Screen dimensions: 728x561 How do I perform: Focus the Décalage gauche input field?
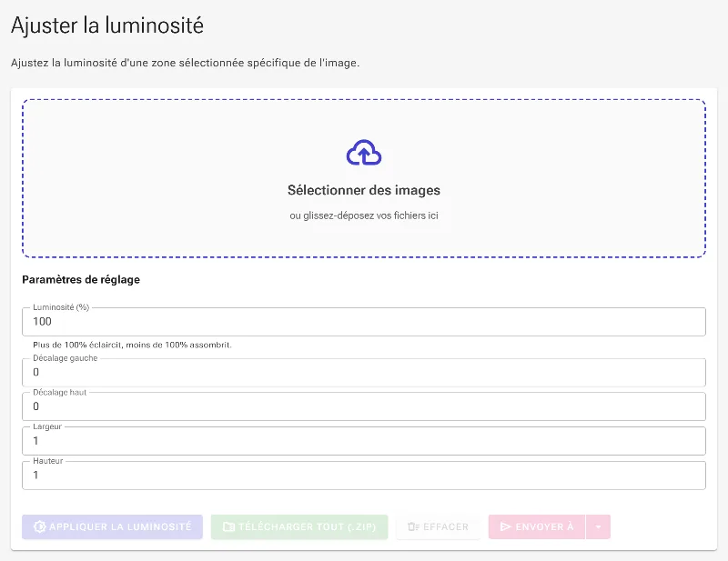click(364, 372)
